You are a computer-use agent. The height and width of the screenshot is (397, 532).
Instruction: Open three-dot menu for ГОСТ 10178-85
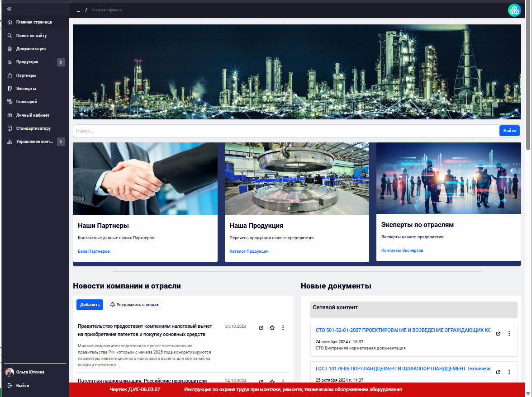tap(509, 372)
